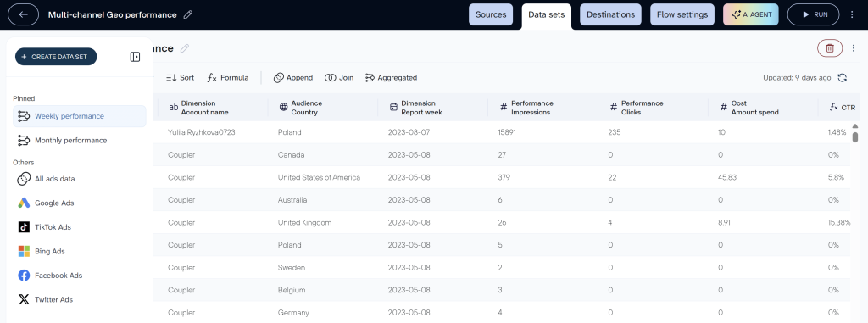Click the Monthly performance aggregate icon
The width and height of the screenshot is (868, 323).
click(x=24, y=140)
